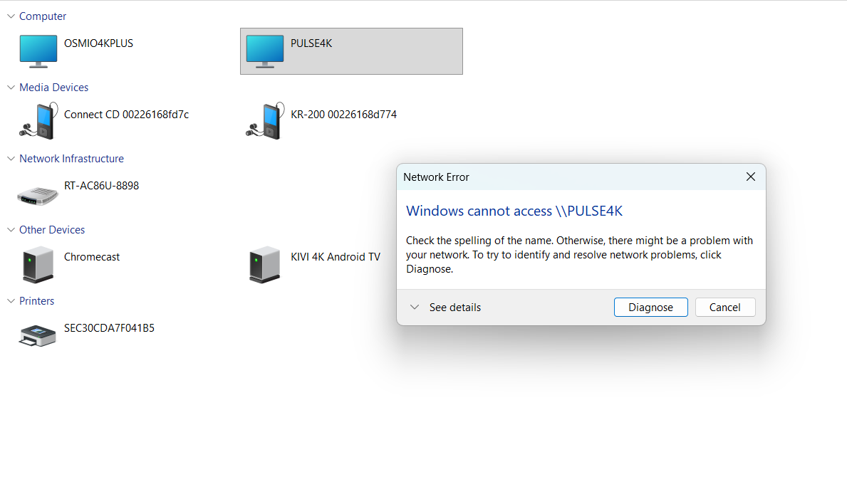Click the PULSE4K name label
Image resolution: width=847 pixels, height=504 pixels.
pyautogui.click(x=311, y=43)
